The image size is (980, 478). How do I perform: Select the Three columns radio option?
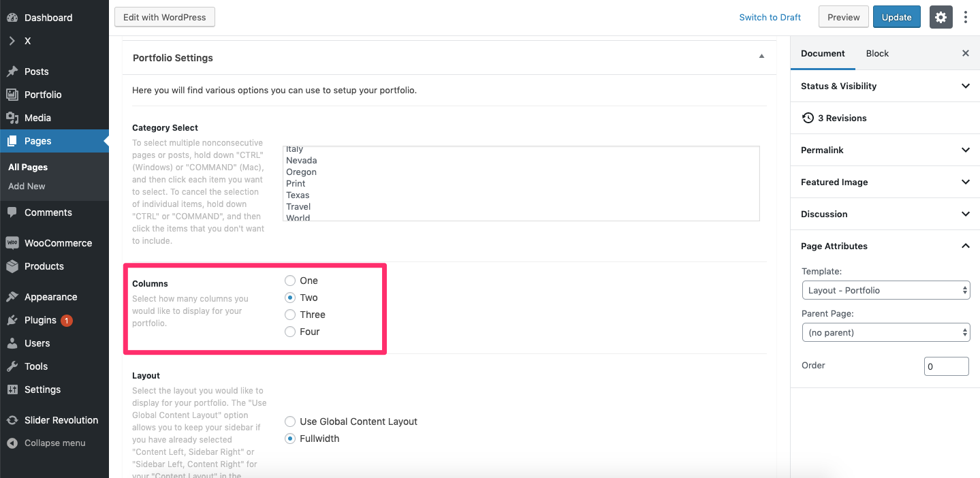point(291,315)
